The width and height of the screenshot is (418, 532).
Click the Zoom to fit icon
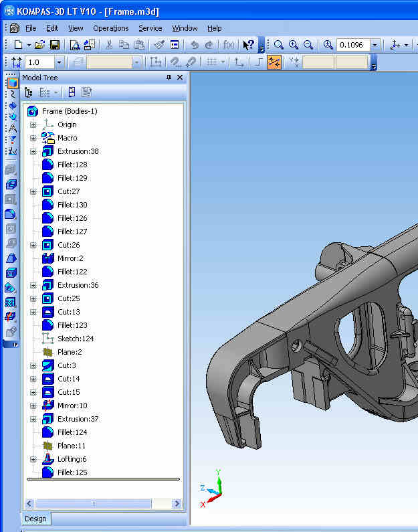click(x=328, y=44)
